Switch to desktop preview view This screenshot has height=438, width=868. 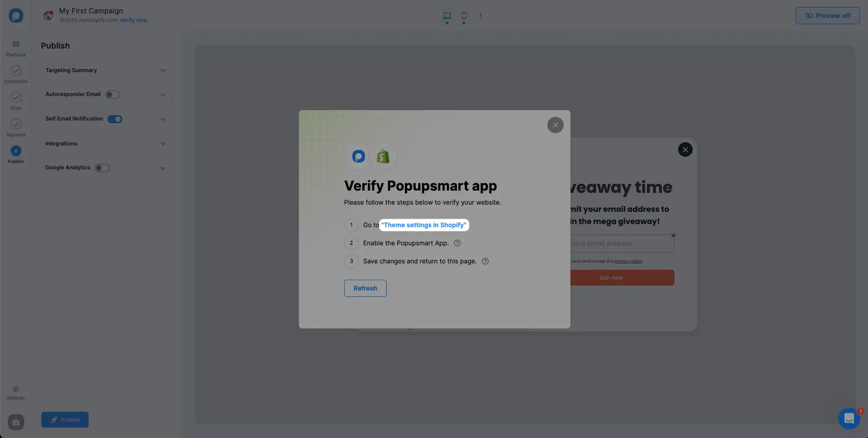pos(447,16)
